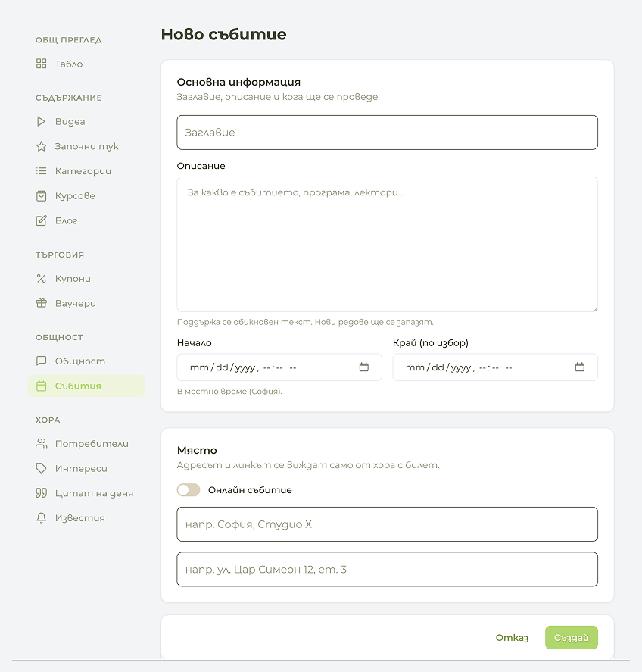
Task: Open Известия in the sidebar
Action: click(x=86, y=517)
